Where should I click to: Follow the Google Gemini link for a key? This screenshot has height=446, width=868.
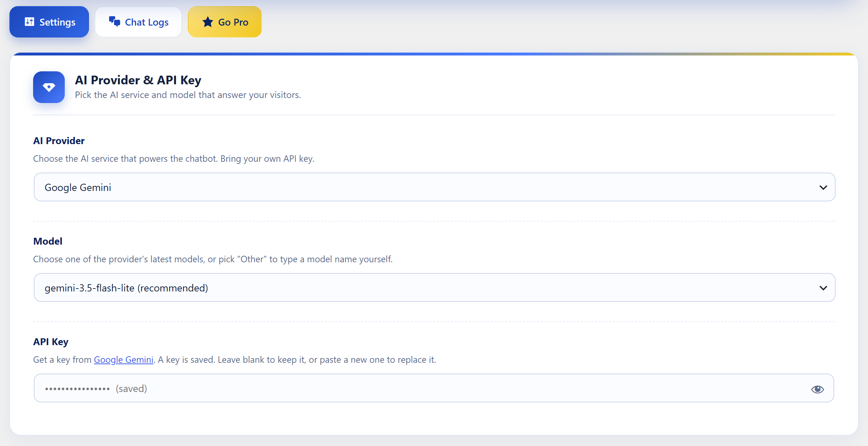(123, 360)
